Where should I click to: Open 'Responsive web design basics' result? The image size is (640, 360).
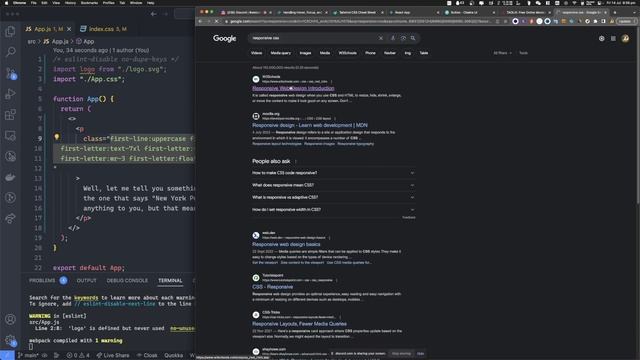coord(286,244)
